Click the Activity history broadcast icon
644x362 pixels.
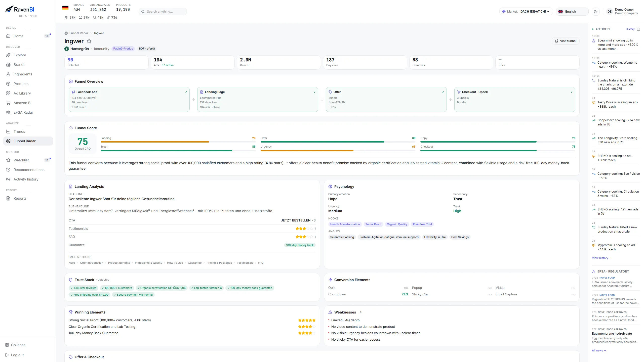(8, 179)
